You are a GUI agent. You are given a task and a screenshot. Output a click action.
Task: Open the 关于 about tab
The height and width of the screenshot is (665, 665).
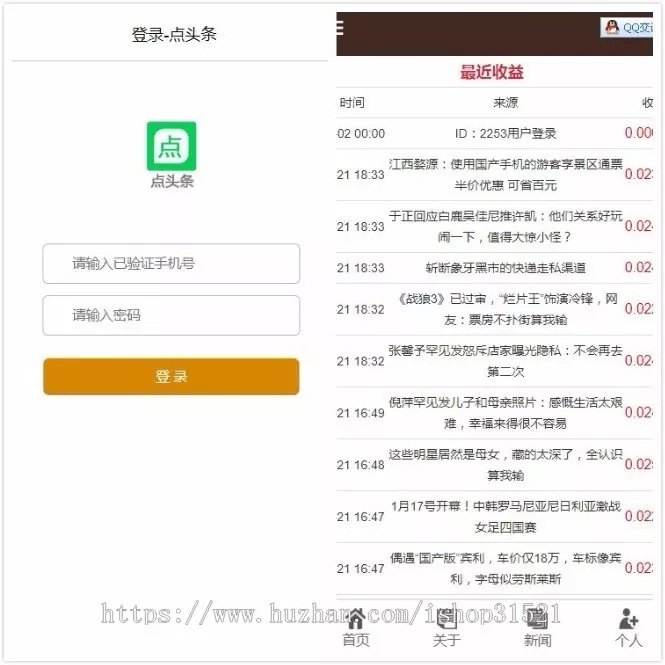(x=446, y=629)
